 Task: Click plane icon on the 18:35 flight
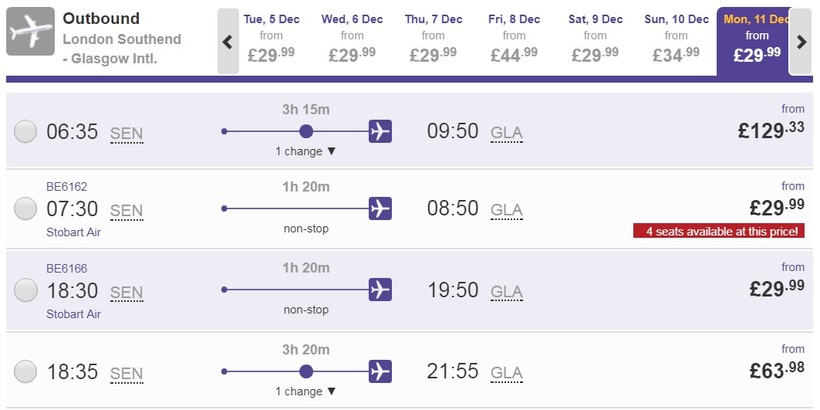(x=380, y=371)
